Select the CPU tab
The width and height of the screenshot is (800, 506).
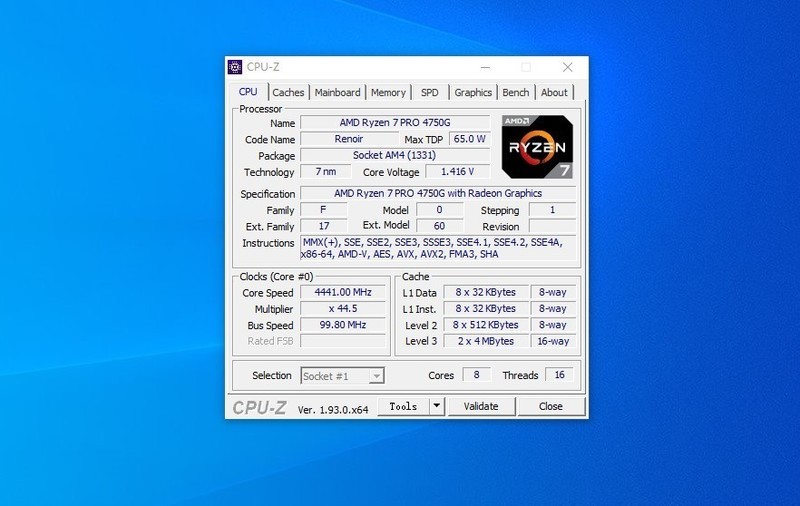tap(248, 91)
